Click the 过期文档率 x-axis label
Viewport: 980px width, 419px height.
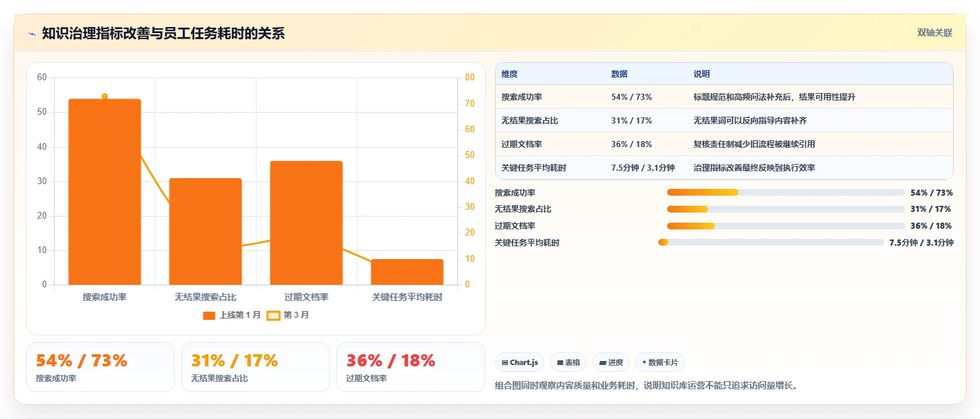(306, 297)
